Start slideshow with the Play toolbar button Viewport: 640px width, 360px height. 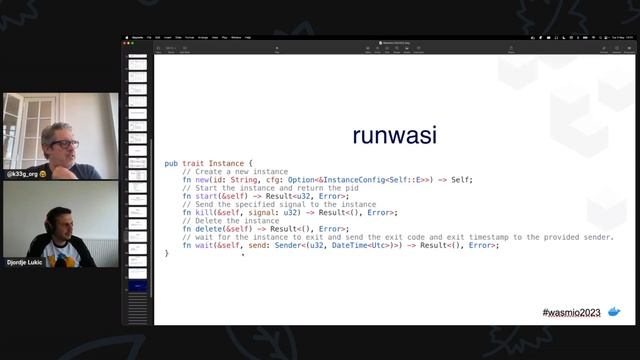(x=277, y=49)
